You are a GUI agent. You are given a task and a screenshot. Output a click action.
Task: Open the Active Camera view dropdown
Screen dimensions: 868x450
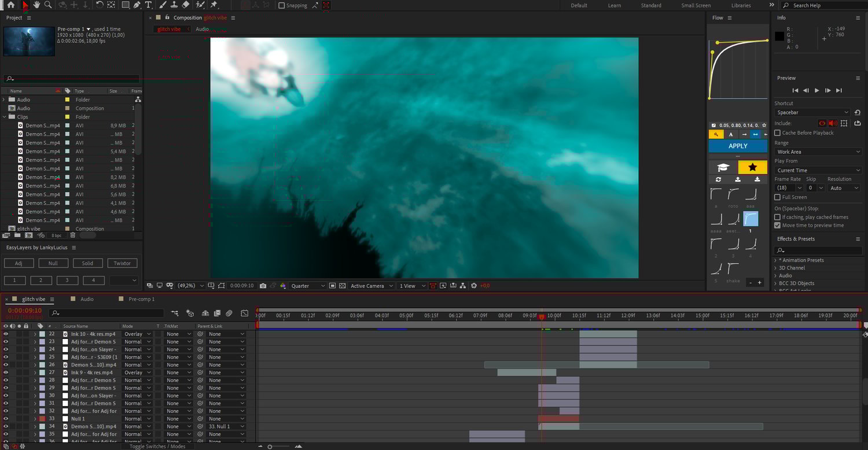click(372, 286)
